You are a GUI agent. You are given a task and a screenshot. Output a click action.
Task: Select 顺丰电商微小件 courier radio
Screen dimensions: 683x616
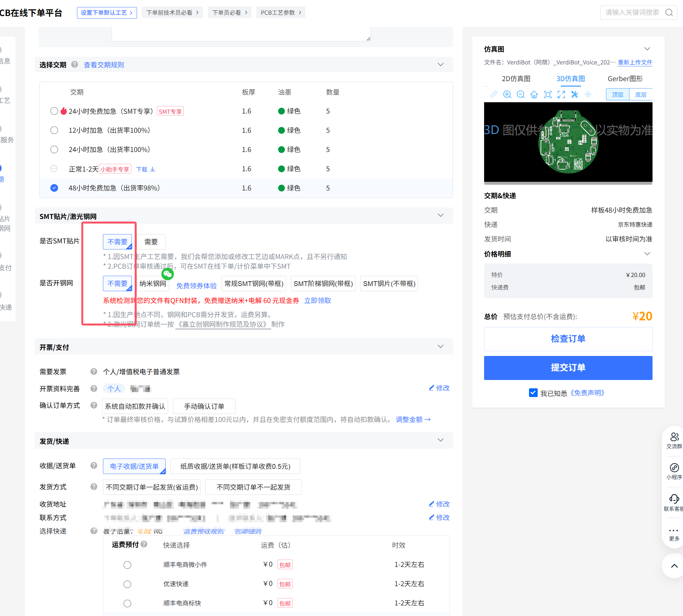pos(127,565)
